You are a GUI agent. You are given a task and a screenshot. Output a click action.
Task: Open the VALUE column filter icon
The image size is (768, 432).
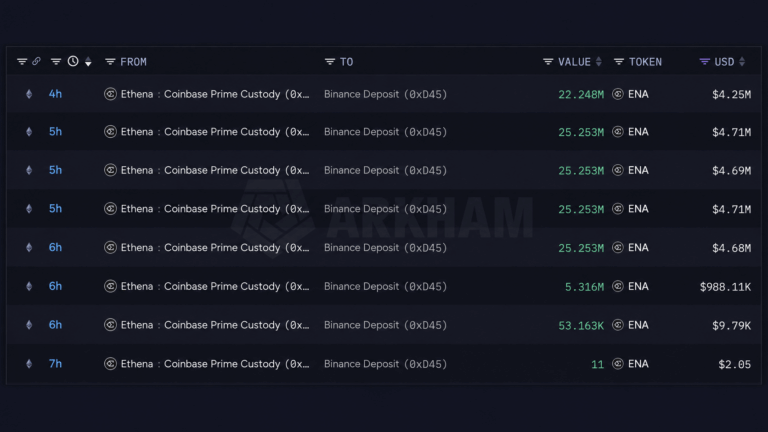(x=548, y=62)
